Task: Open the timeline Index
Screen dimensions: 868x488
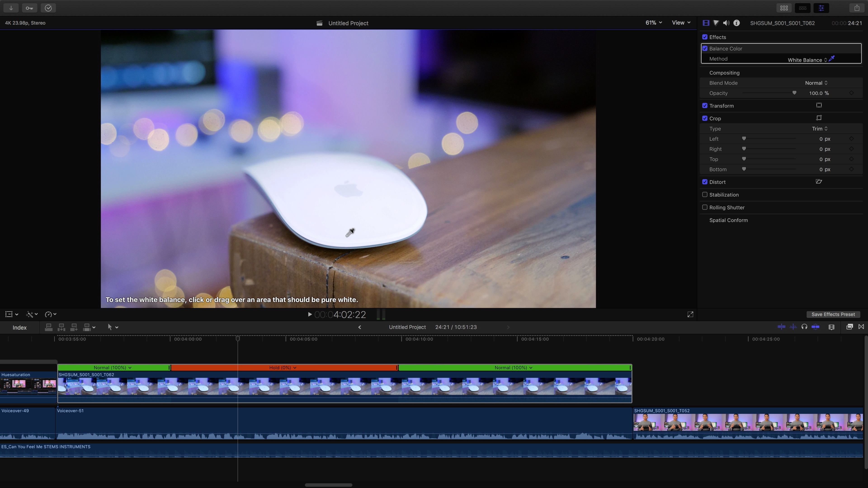Action: coord(19,327)
